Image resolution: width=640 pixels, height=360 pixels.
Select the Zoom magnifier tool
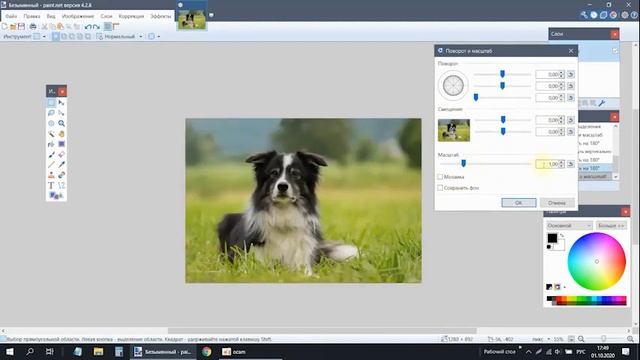[61, 123]
